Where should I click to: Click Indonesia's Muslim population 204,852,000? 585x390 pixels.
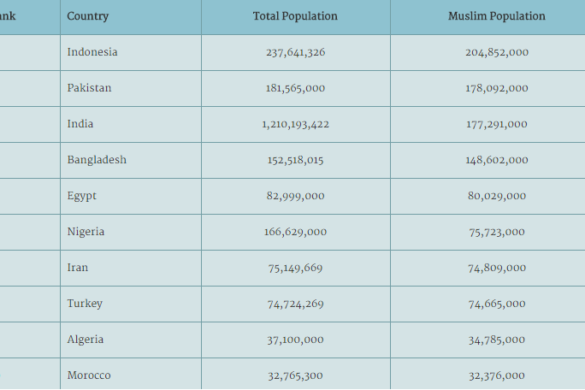497,52
